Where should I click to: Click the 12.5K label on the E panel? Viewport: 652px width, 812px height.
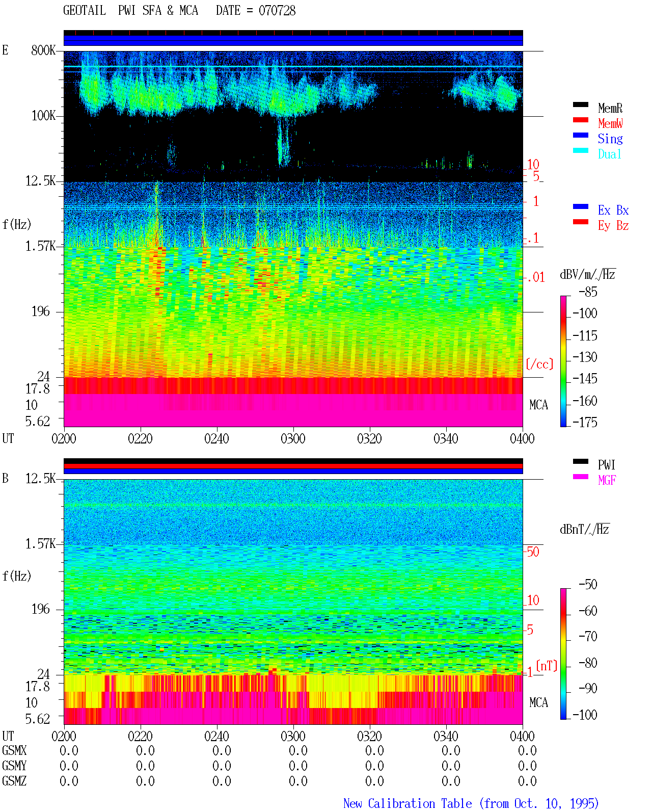point(41,180)
